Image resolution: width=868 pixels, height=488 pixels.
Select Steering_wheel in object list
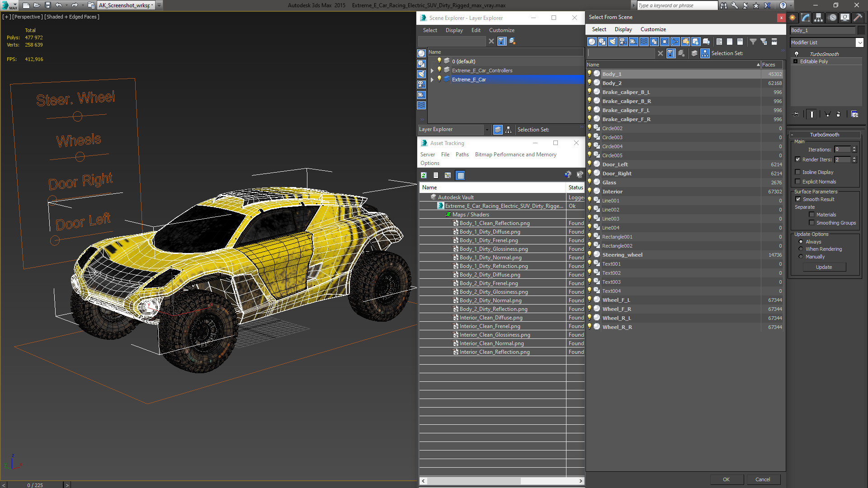622,255
